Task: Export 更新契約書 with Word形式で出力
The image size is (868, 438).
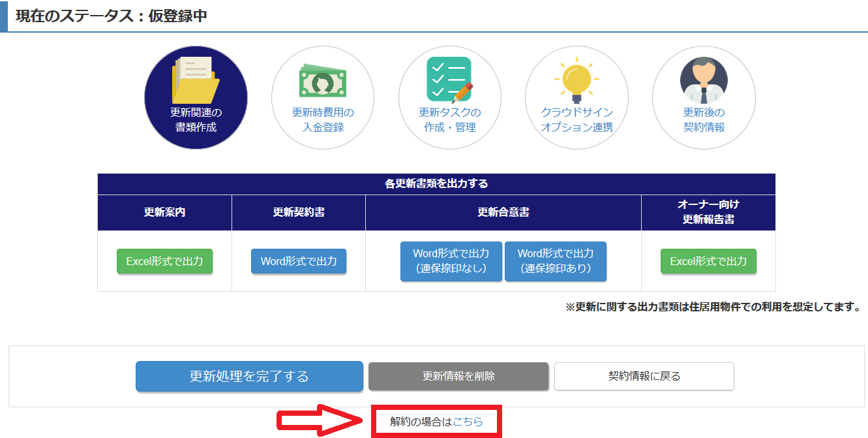Action: point(299,261)
